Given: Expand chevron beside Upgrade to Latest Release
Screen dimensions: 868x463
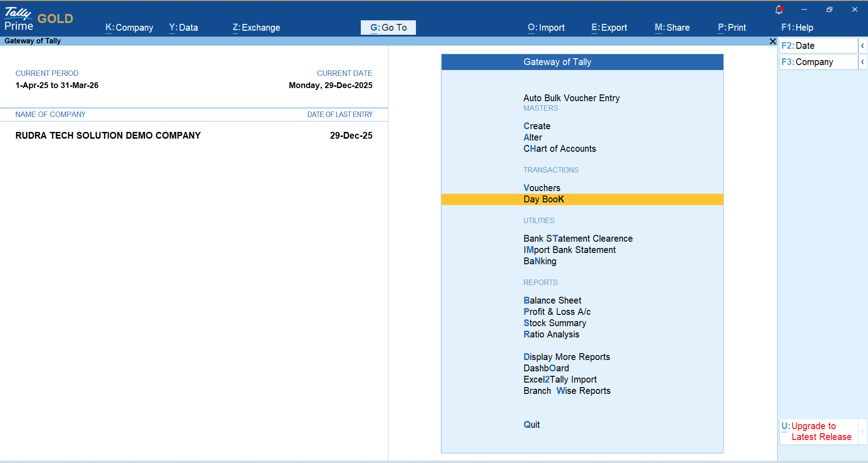Looking at the screenshot, I should click(863, 431).
